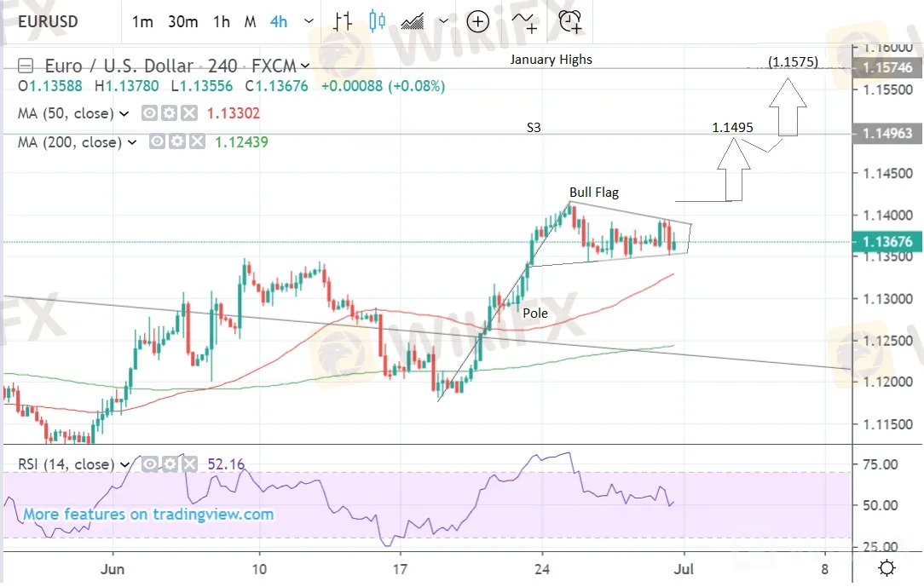Screen dimensions: 924x587
Task: Select the Bars chart style icon
Action: click(x=344, y=21)
